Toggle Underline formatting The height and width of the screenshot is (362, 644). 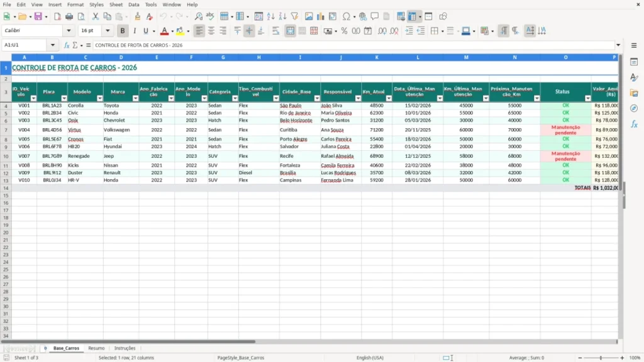coord(146,31)
